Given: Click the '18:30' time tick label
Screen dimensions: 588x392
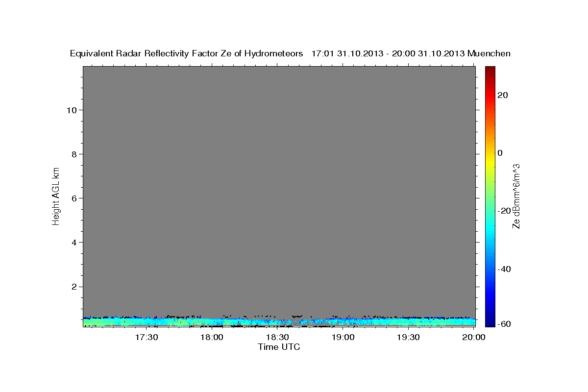Looking at the screenshot, I should point(277,337).
